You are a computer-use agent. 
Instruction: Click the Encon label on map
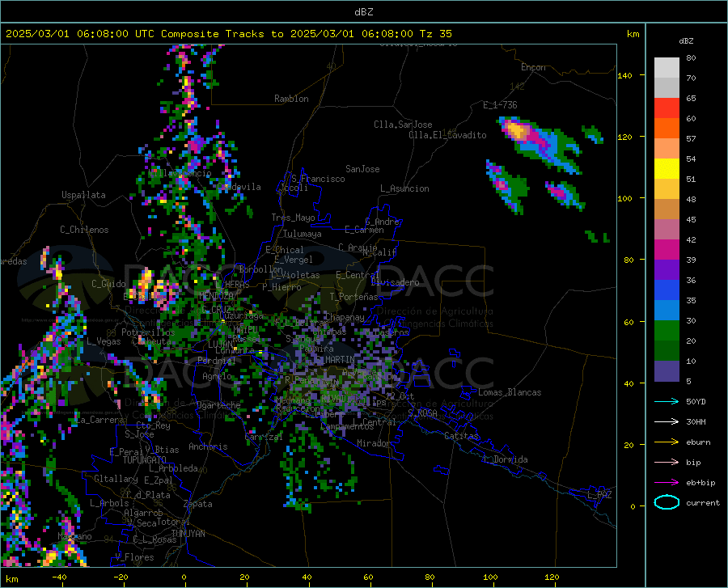click(x=533, y=67)
